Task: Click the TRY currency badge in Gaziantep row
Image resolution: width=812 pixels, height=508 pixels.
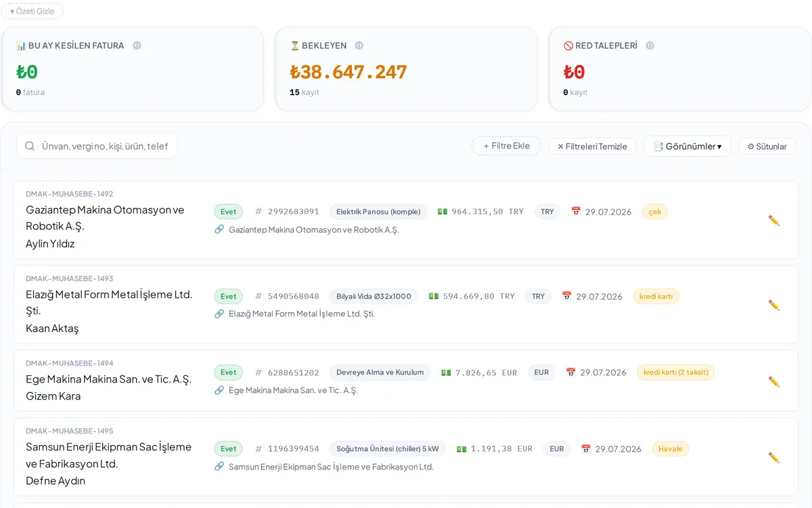Action: 547,211
